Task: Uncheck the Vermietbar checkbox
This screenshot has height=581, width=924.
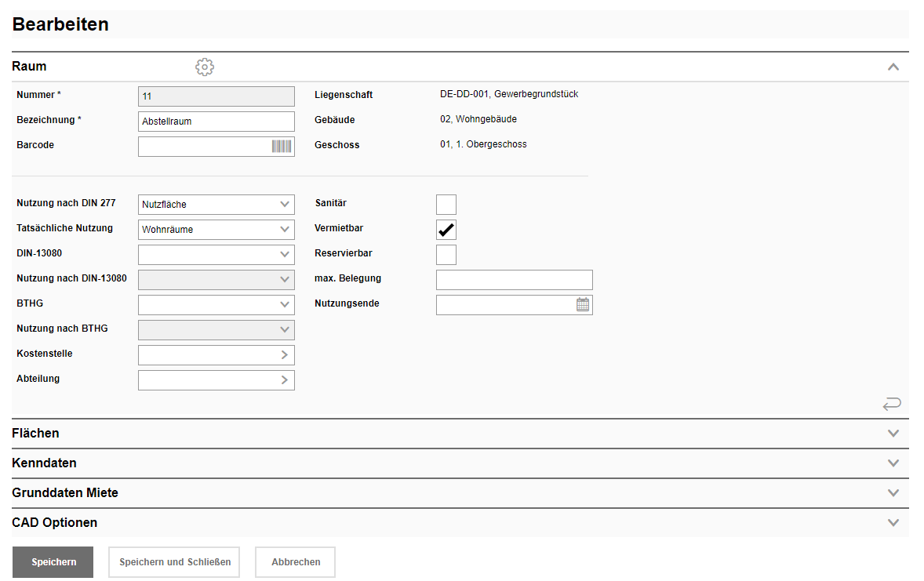Action: click(x=446, y=230)
